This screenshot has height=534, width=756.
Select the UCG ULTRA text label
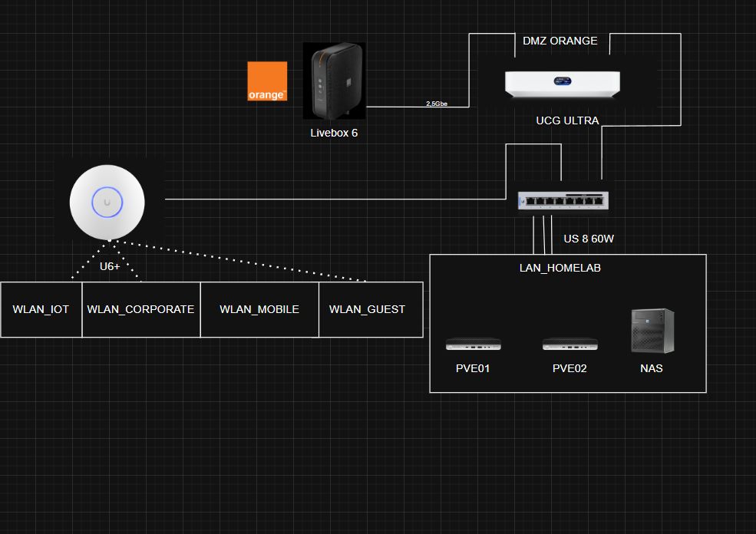coord(567,120)
